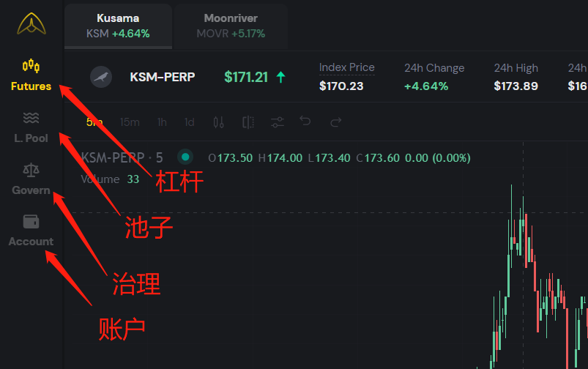The image size is (588, 369).
Task: Redo the chart action
Action: click(336, 122)
